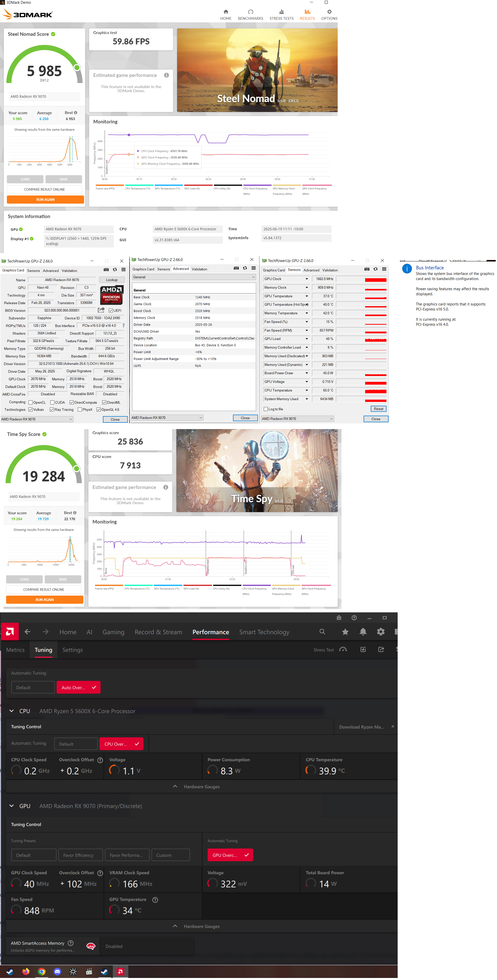Switch to Sensors tab in GPU-Z Graphics Card window
This screenshot has height=980, width=497.
click(x=33, y=271)
